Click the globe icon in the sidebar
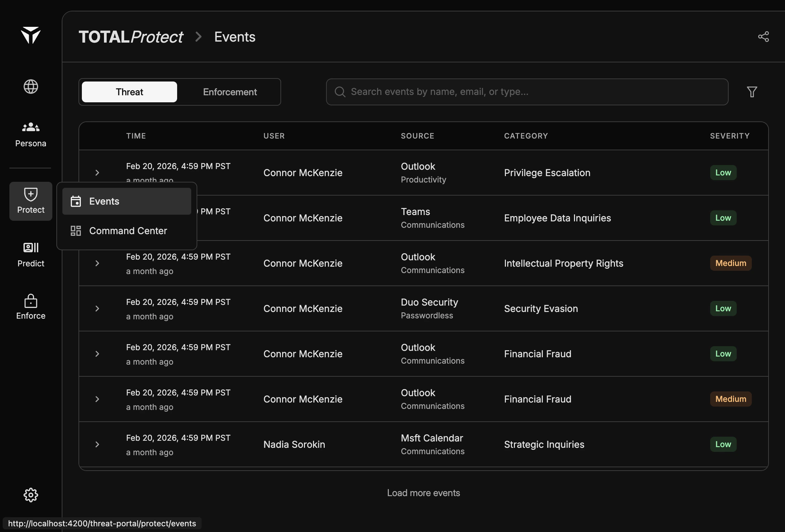 [x=31, y=87]
